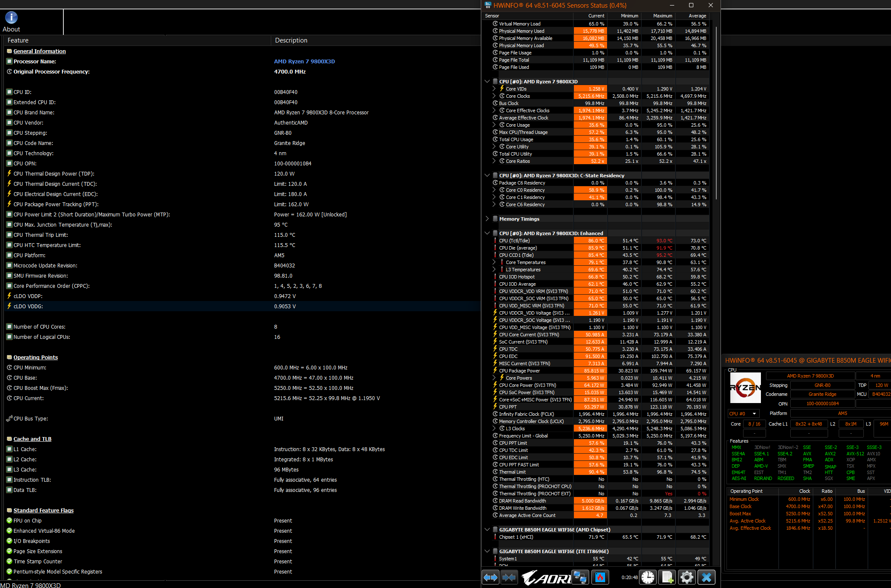Click the Current column header
This screenshot has width=891, height=588.
(590, 16)
